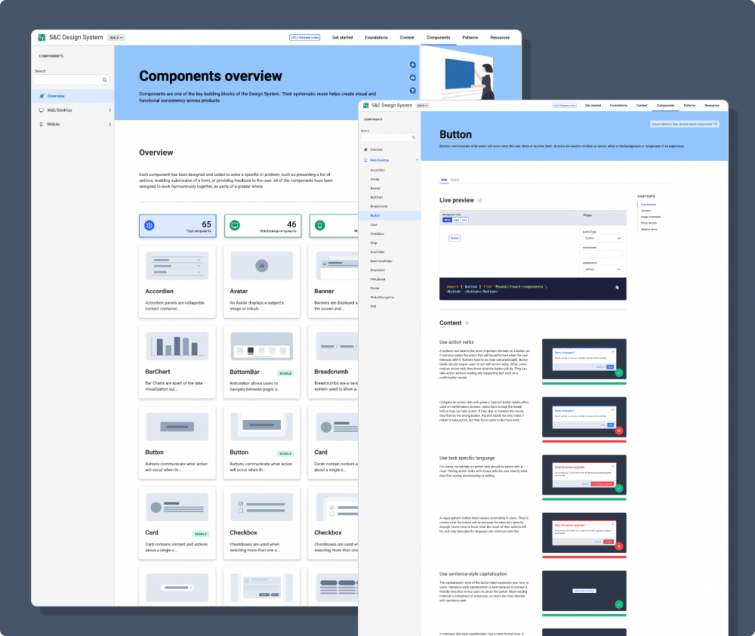Click blue icon on 65 total components card
The image size is (755, 636).
pos(150,225)
